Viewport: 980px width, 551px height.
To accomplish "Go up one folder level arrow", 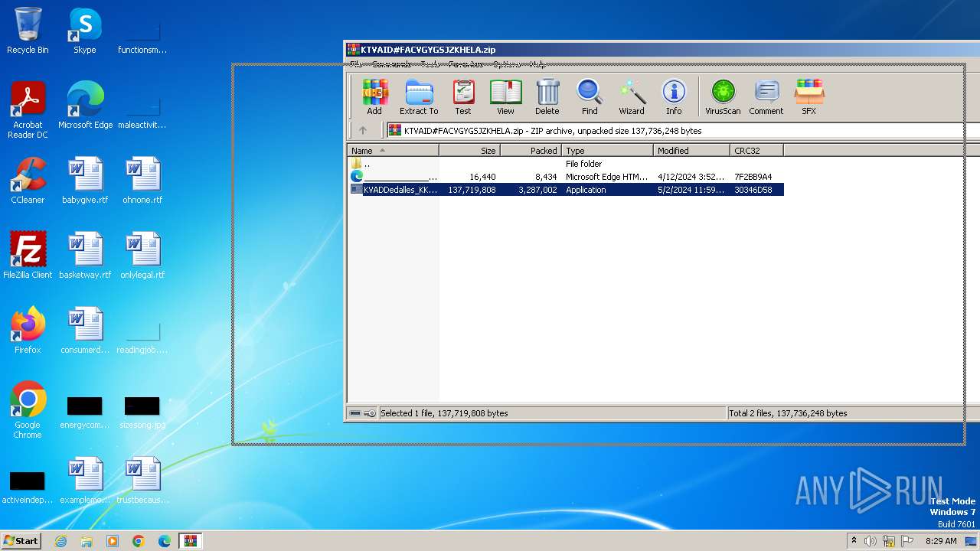I will 363,130.
